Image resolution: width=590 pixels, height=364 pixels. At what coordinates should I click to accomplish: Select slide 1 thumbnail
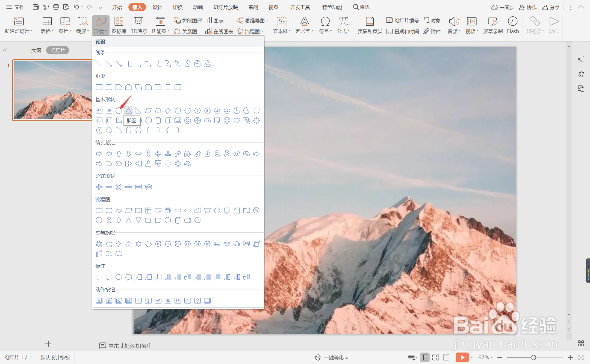tap(52, 90)
